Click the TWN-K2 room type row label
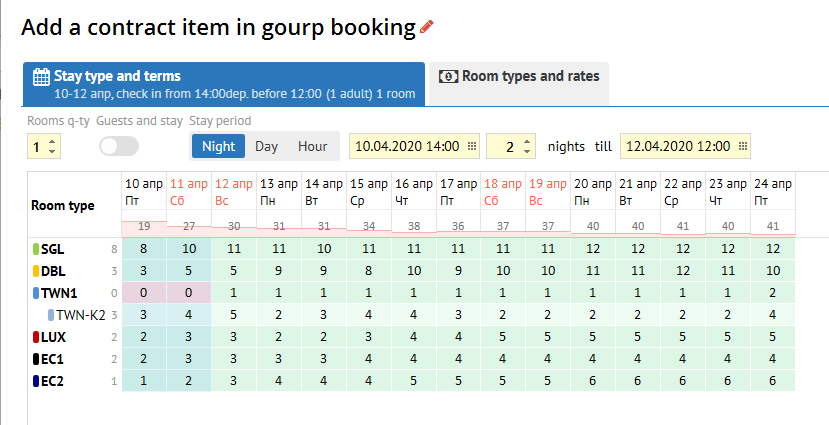Screen dimensions: 829x425 point(80,314)
